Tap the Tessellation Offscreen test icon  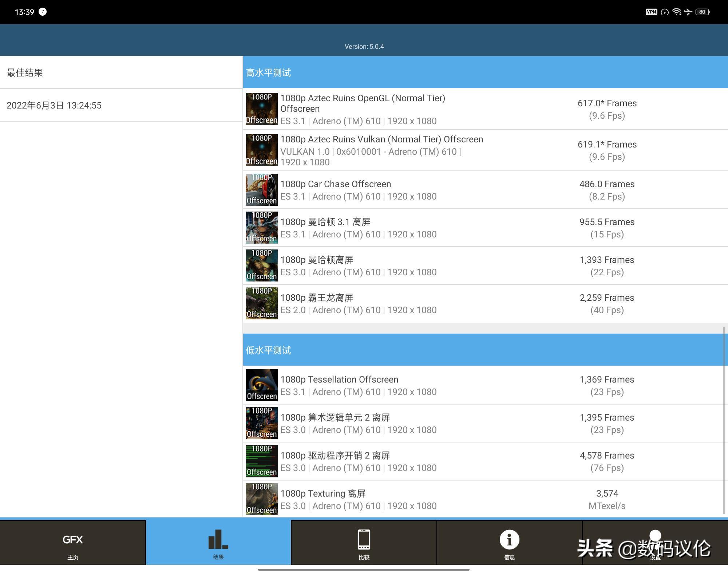point(261,385)
